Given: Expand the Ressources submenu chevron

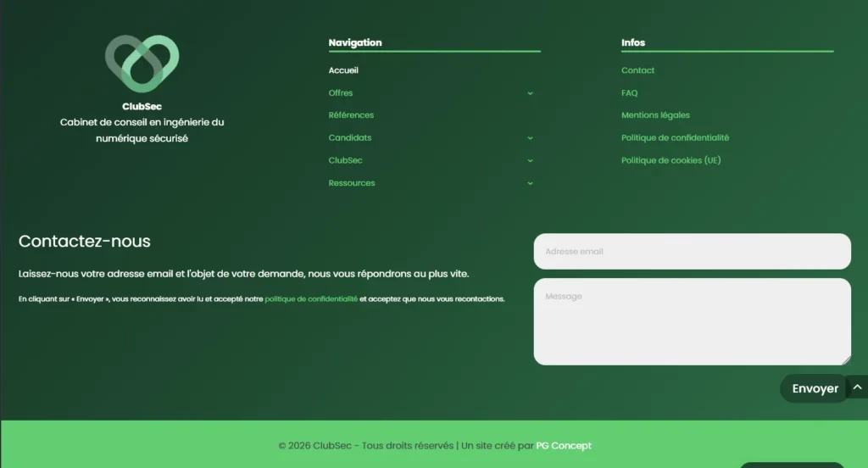Looking at the screenshot, I should pos(530,183).
